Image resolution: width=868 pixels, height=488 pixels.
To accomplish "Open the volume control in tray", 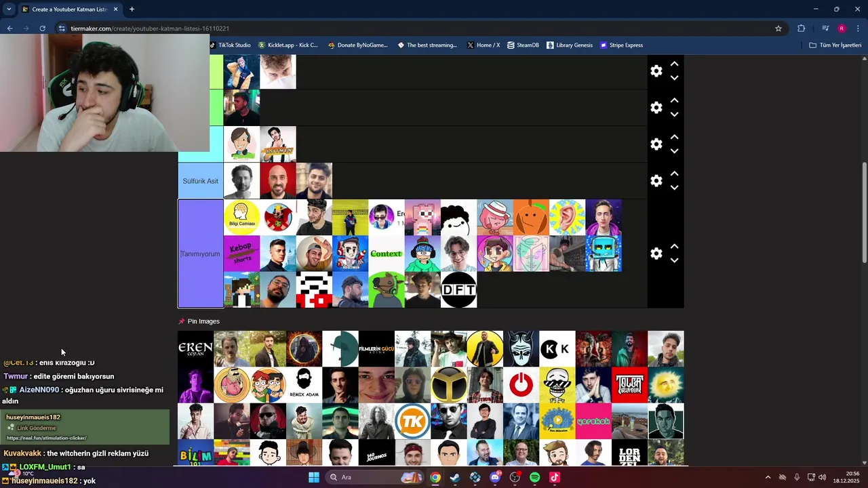I will [822, 477].
